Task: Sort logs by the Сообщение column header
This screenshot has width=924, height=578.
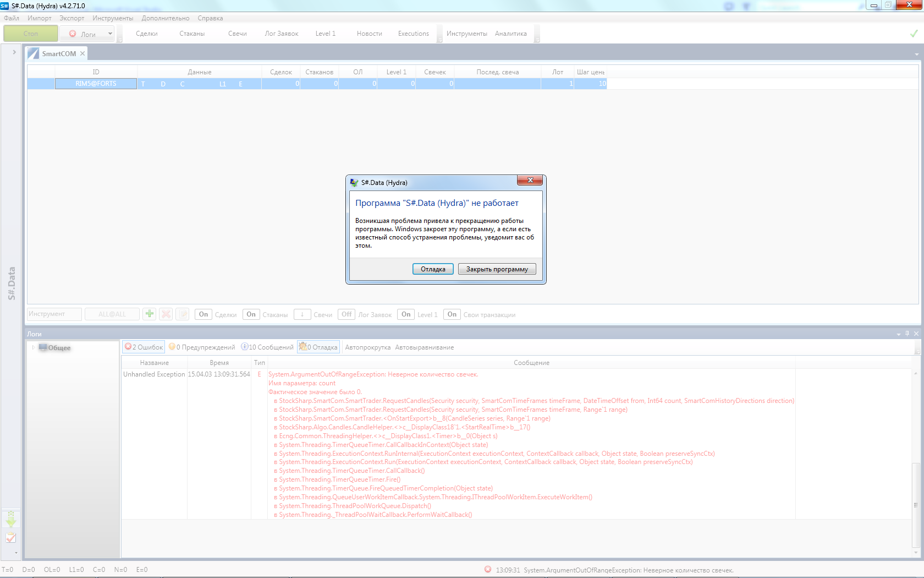Action: 531,363
